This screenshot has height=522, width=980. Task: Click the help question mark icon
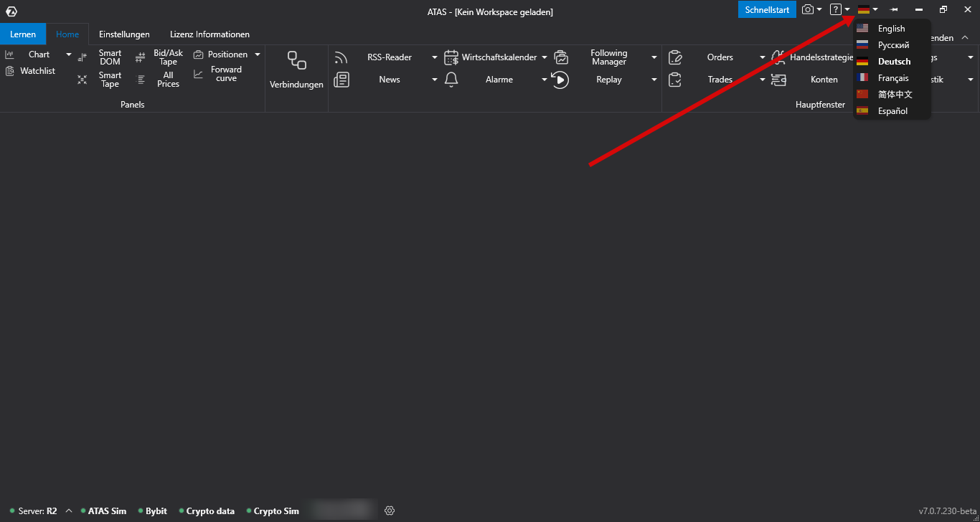tap(835, 9)
